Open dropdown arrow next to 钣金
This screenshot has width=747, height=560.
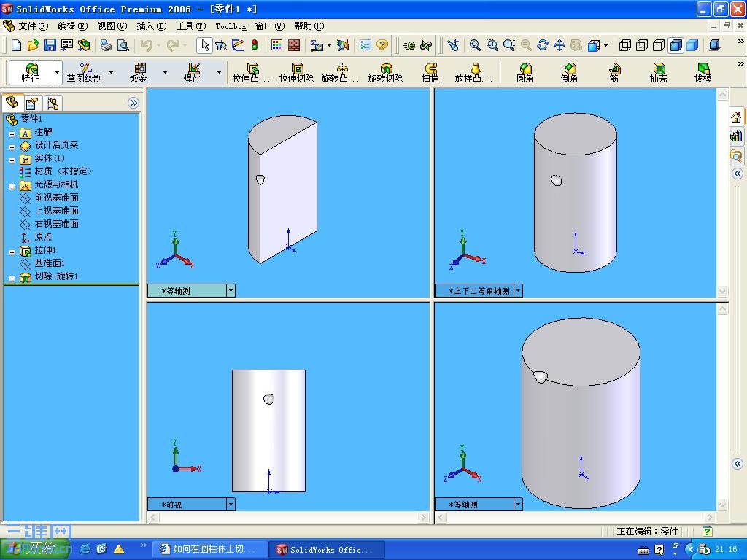[165, 72]
